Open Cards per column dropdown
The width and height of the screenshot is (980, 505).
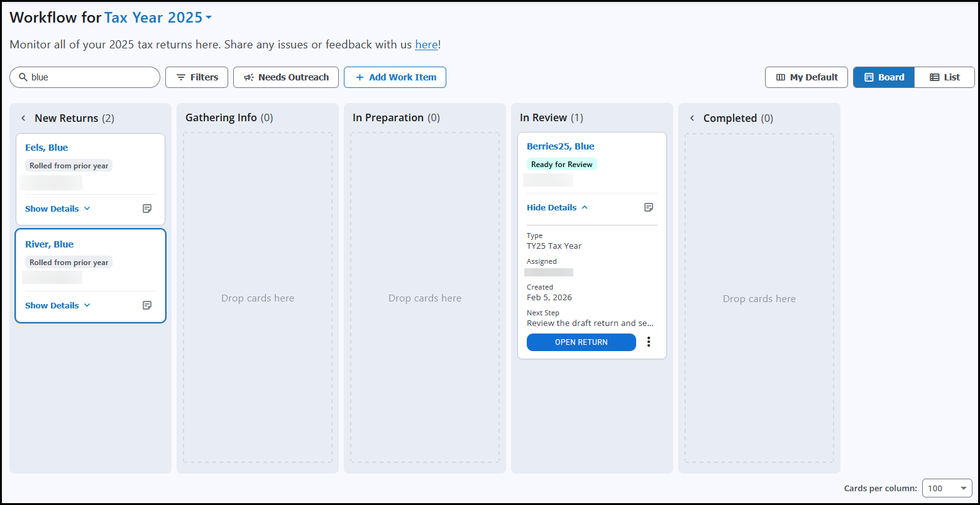click(947, 488)
